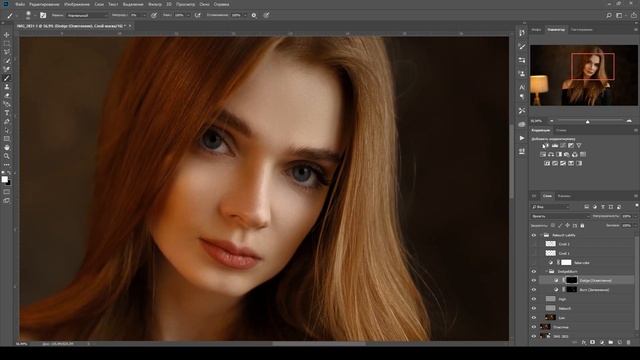Hide the High layer
This screenshot has height=360, width=640.
coord(533,299)
